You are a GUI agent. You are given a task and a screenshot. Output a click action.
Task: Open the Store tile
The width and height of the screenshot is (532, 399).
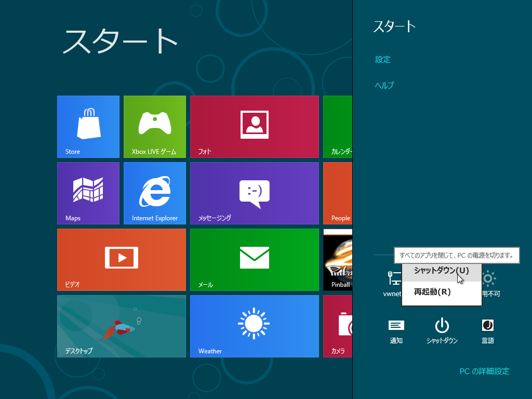[88, 127]
